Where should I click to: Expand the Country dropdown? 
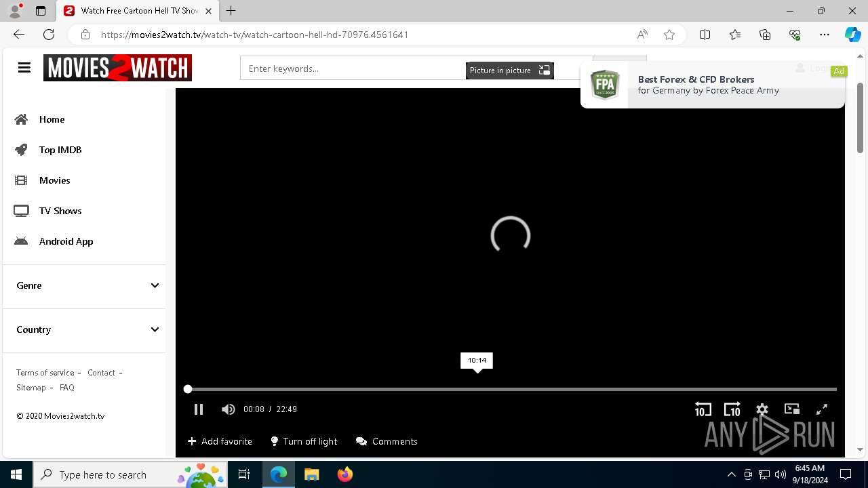(x=87, y=329)
